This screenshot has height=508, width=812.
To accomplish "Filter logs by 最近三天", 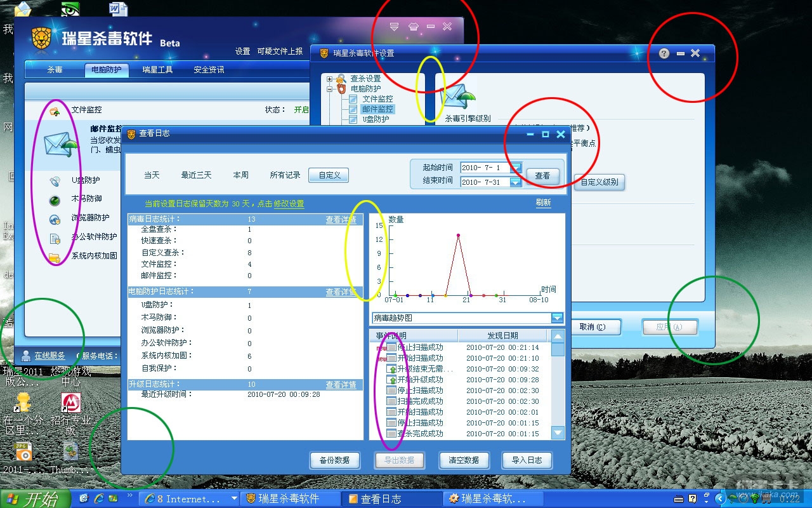I will click(x=196, y=175).
